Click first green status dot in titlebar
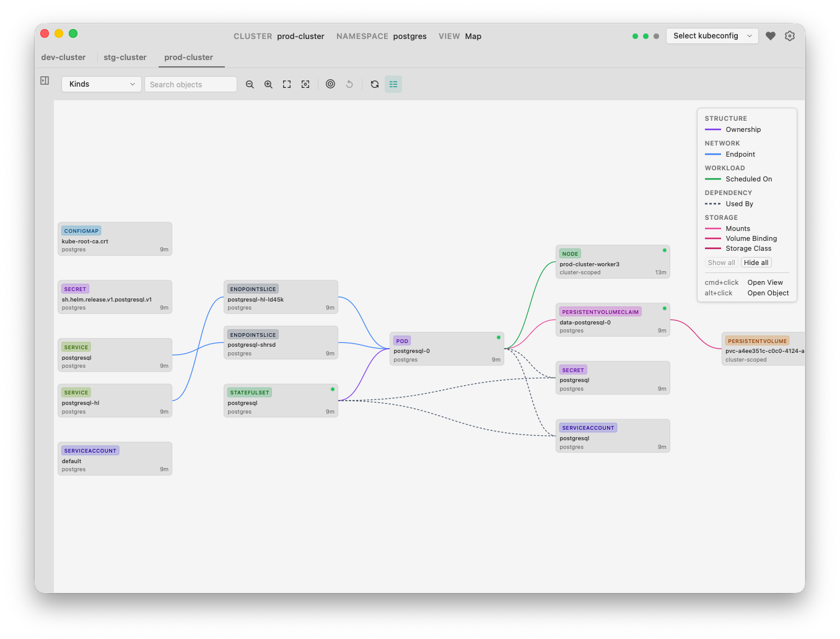 pos(635,36)
